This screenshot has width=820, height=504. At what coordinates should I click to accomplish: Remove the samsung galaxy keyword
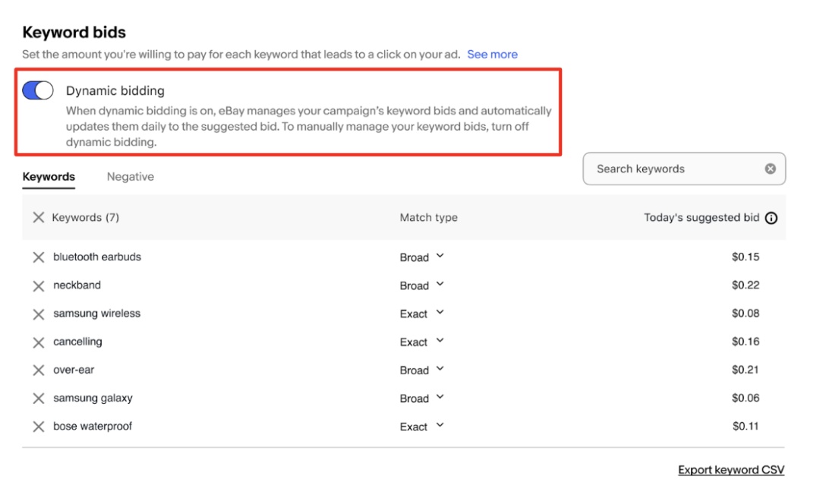pos(38,398)
